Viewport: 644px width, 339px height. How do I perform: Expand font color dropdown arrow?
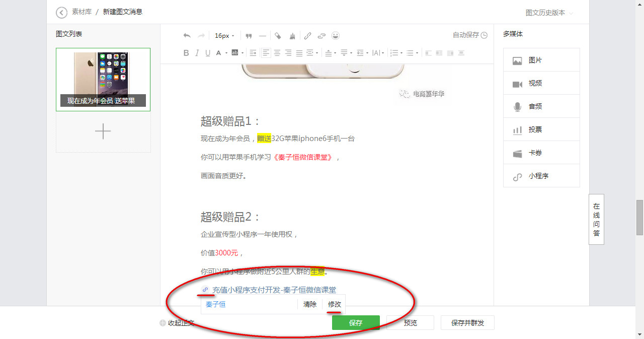coord(226,53)
